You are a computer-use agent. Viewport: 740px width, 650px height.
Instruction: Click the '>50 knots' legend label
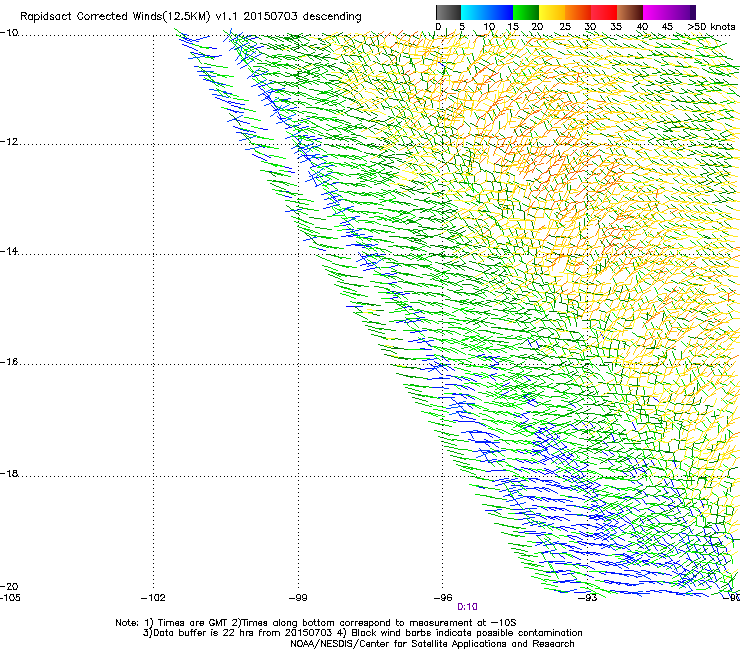tap(711, 27)
